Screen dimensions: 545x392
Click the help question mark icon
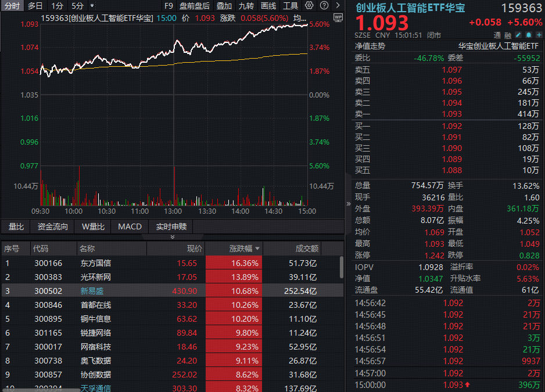[x=323, y=6]
